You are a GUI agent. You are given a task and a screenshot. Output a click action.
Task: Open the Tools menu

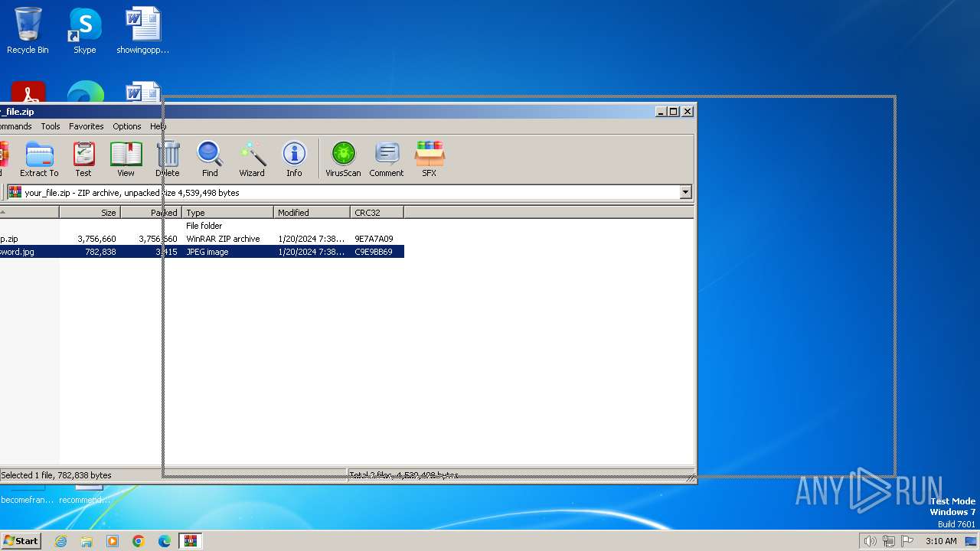point(50,126)
